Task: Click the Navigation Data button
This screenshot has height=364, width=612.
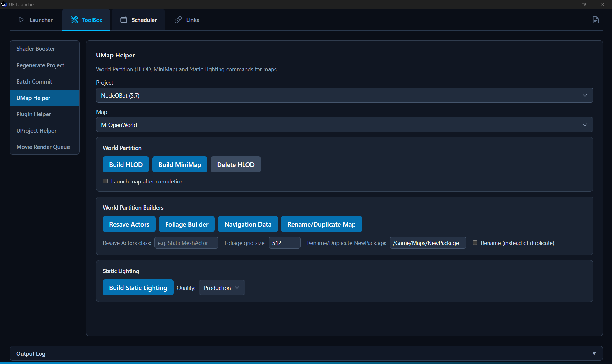Action: [248, 224]
